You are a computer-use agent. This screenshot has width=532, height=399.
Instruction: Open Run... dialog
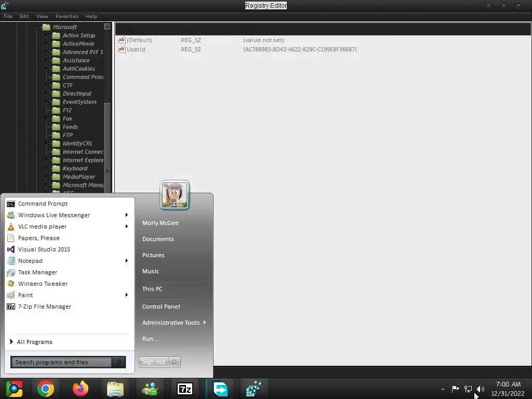150,339
